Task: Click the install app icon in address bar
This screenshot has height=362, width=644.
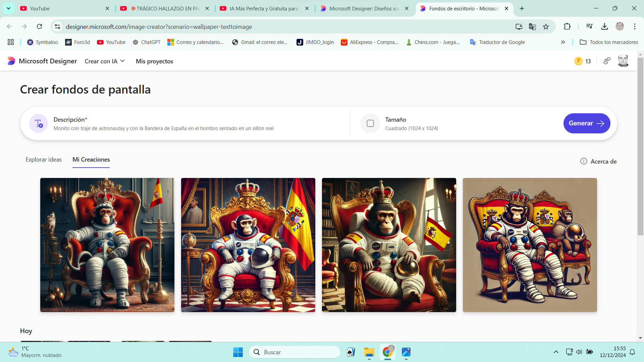Action: [519, 27]
